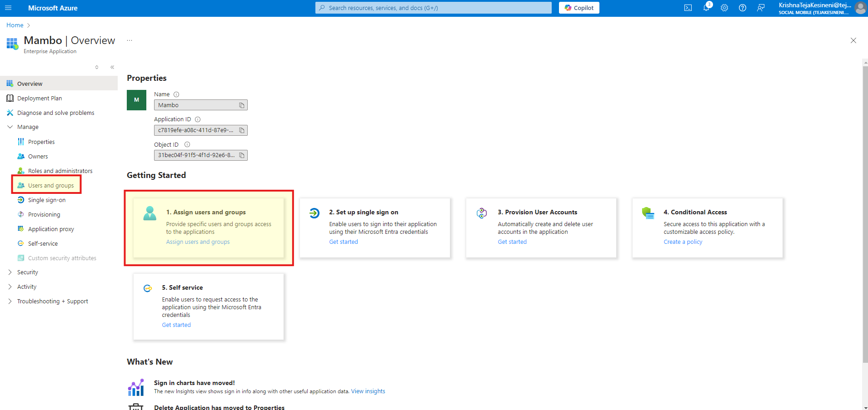Screen dimensions: 868x410
Task: Open the Cloud Shell icon
Action: pyautogui.click(x=688, y=8)
